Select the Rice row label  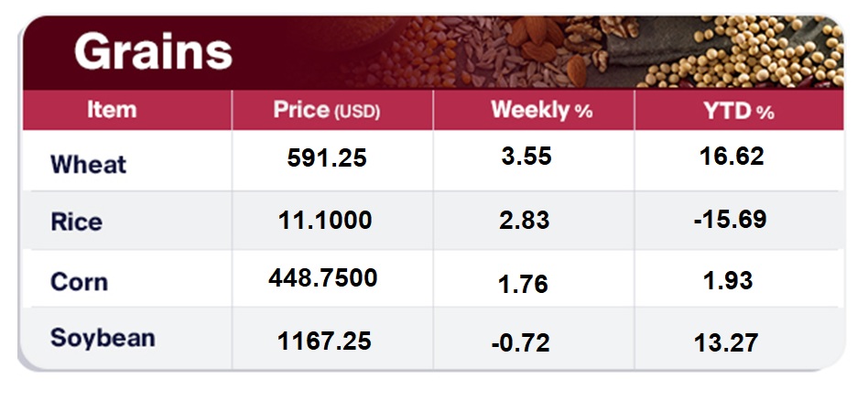(x=76, y=222)
